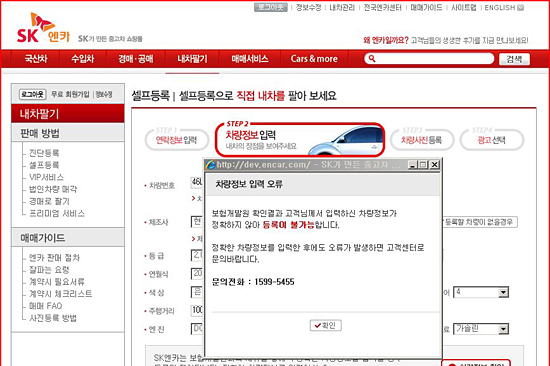The image size is (550, 366).
Task: Click the STEP 3 차량사진등록 step
Action: pyautogui.click(x=422, y=140)
